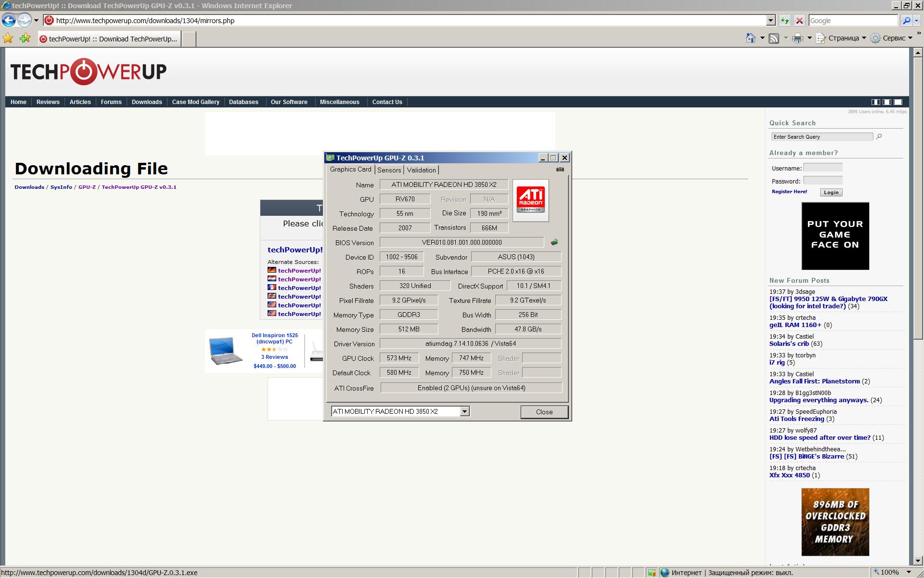The height and width of the screenshot is (578, 924).
Task: Click the RSS feeds toolbar icon
Action: (x=774, y=39)
